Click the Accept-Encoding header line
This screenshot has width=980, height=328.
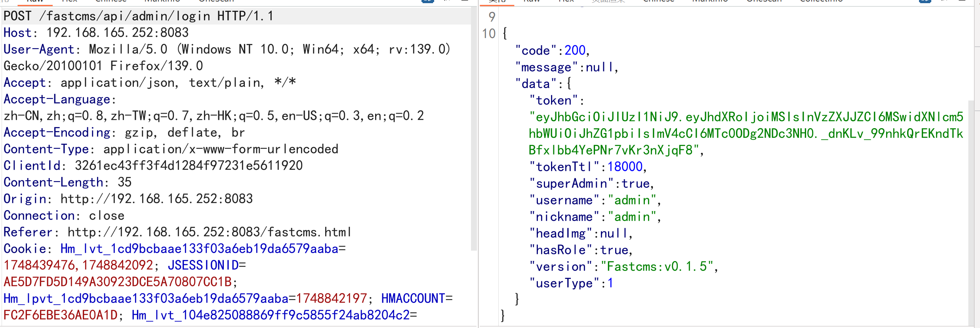pos(124,133)
